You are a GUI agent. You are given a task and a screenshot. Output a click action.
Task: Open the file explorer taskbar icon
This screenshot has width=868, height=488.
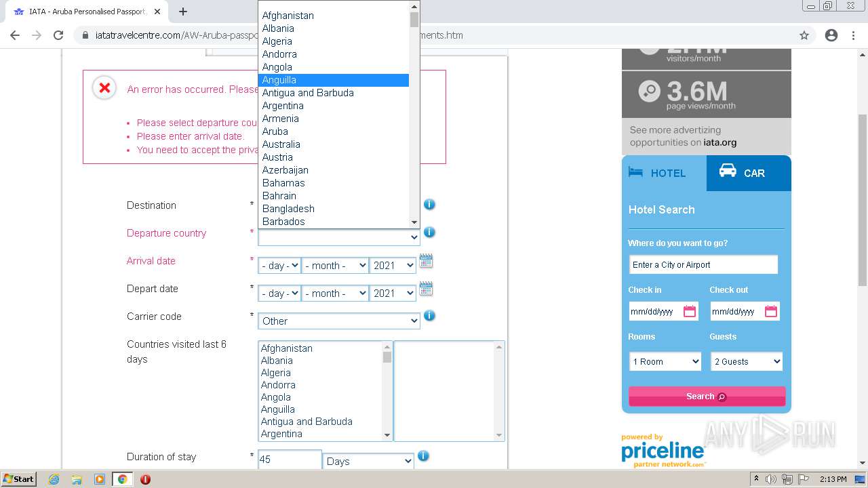[77, 479]
